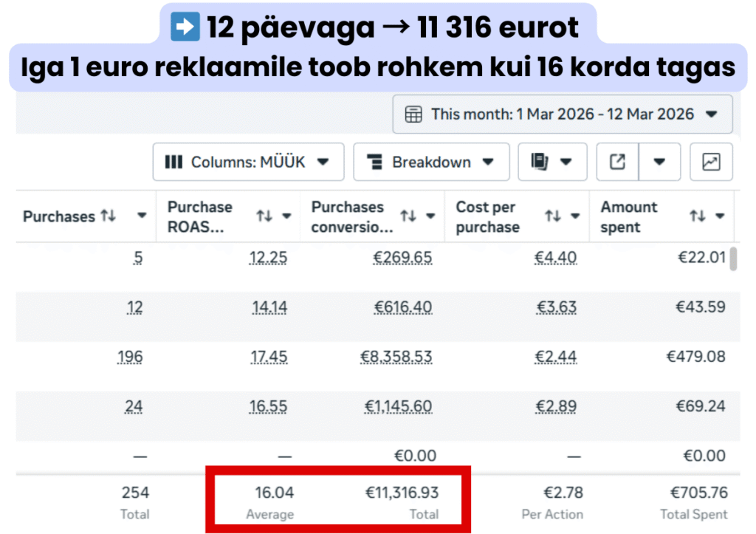
Task: Click the funnel icon on the Breakdown button
Action: coord(377,162)
